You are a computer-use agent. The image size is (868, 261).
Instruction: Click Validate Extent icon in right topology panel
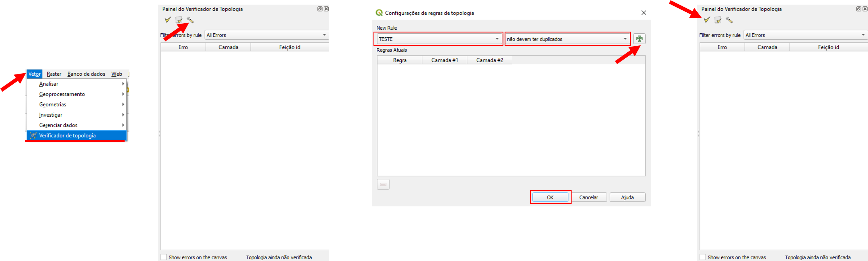(x=718, y=20)
